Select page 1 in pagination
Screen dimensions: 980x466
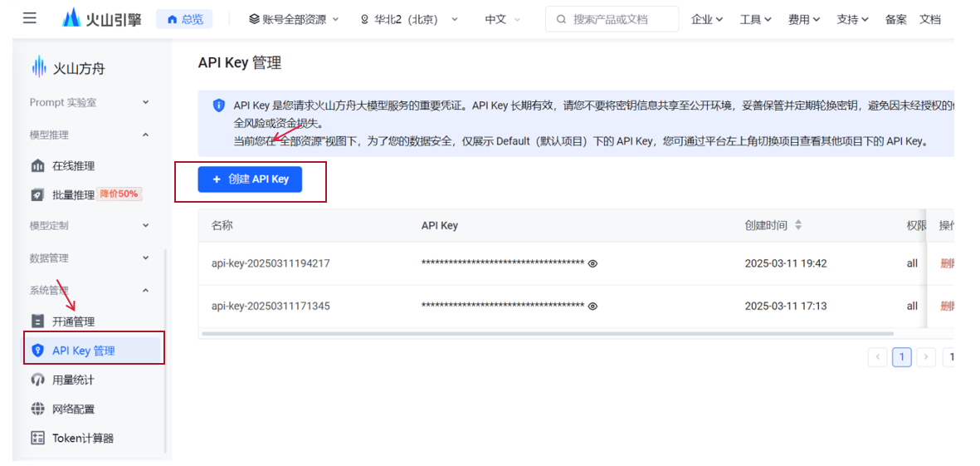point(902,357)
